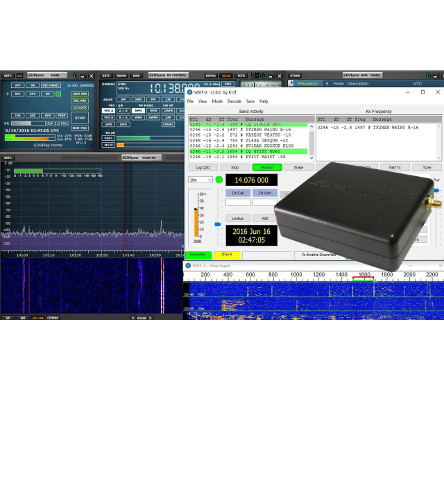Click the Add button next to Lookup
The width and height of the screenshot is (444, 486).
pyautogui.click(x=265, y=218)
